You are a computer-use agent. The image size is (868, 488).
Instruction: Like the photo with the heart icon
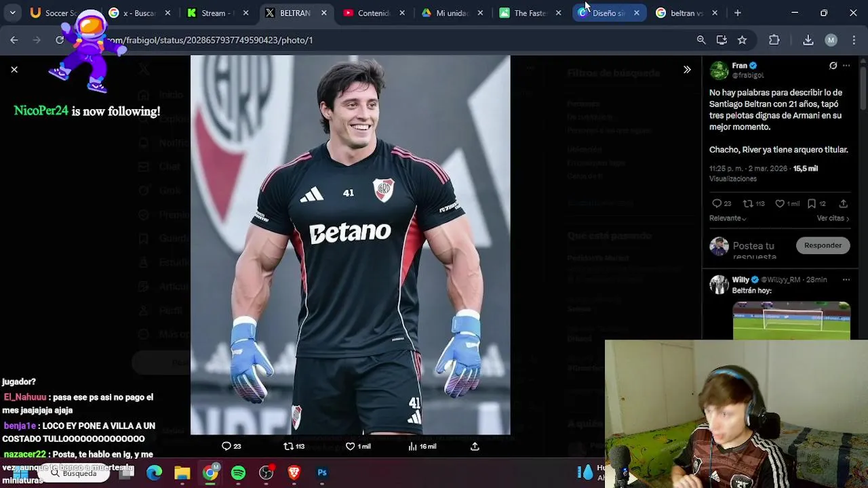(x=350, y=446)
